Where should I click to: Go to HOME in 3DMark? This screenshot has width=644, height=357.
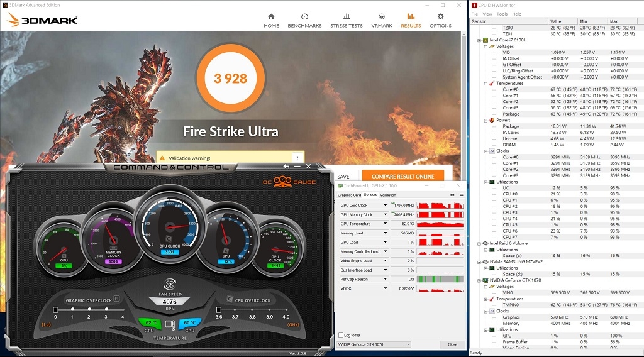271,21
